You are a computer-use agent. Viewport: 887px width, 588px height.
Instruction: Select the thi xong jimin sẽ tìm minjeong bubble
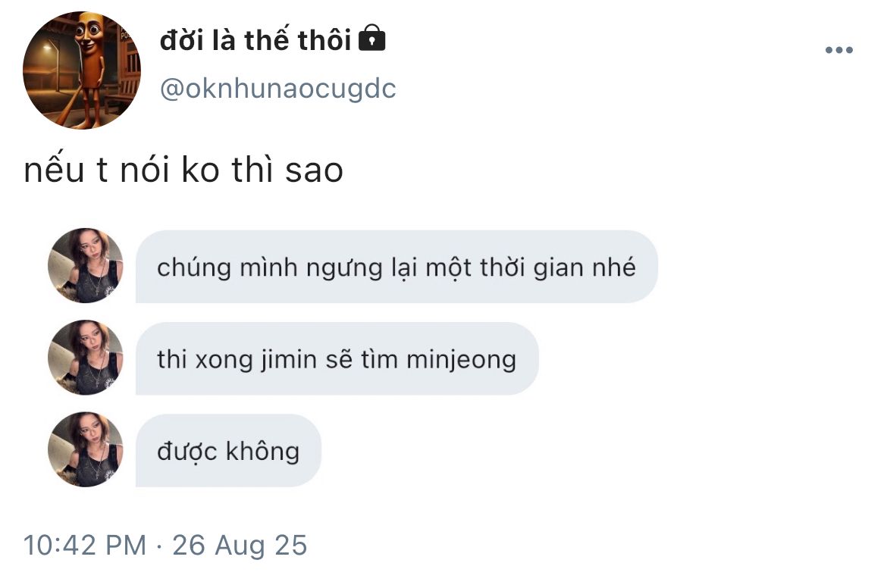click(337, 358)
